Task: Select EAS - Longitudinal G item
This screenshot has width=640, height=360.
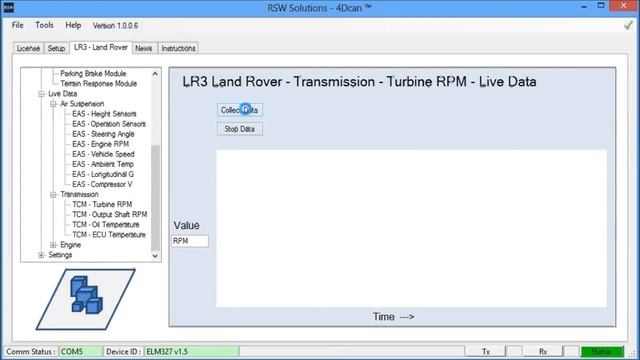Action: pyautogui.click(x=103, y=174)
